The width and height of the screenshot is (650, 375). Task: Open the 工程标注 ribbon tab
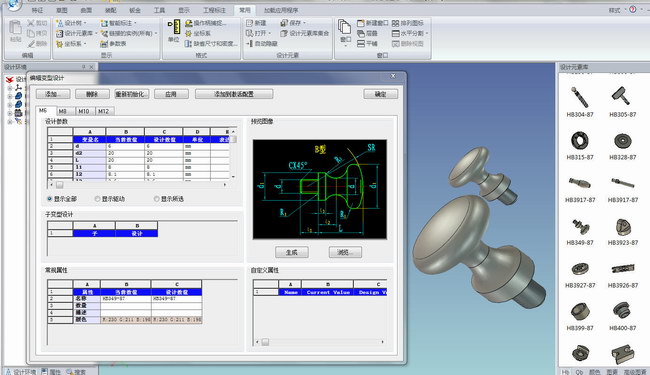(x=214, y=10)
